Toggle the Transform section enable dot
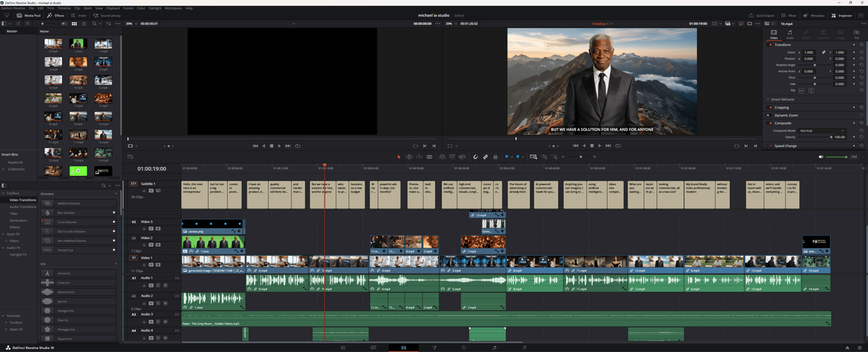Image resolution: width=868 pixels, height=352 pixels. [x=770, y=45]
